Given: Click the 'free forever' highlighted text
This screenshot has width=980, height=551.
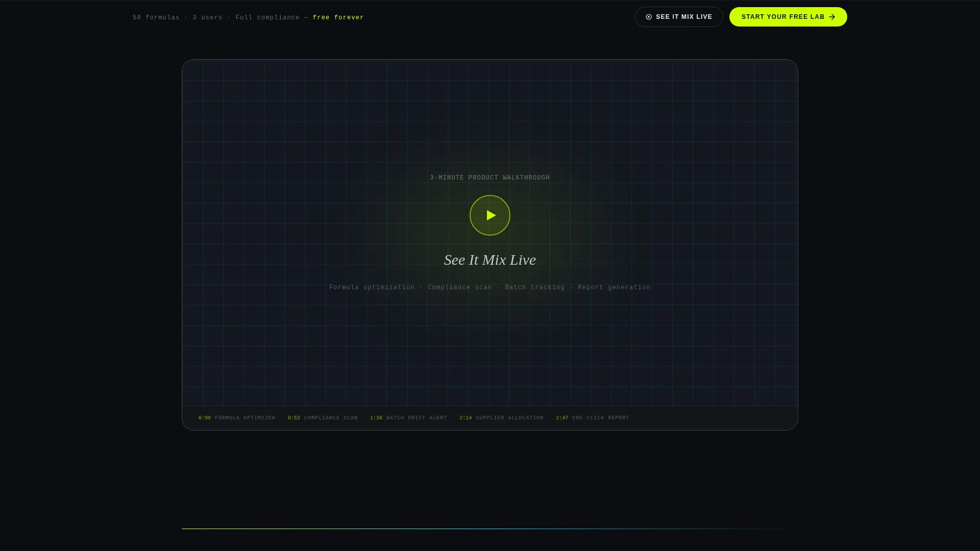Looking at the screenshot, I should [338, 18].
